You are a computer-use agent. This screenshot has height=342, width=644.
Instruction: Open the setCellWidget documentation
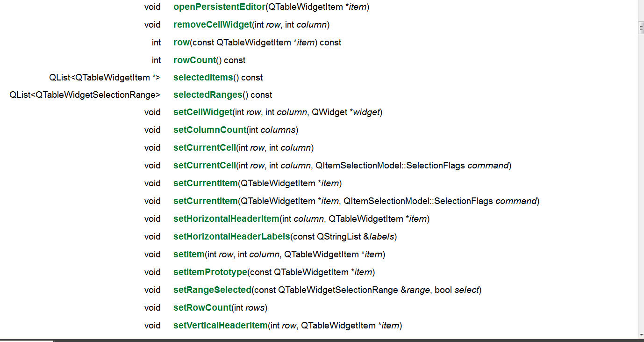(202, 112)
